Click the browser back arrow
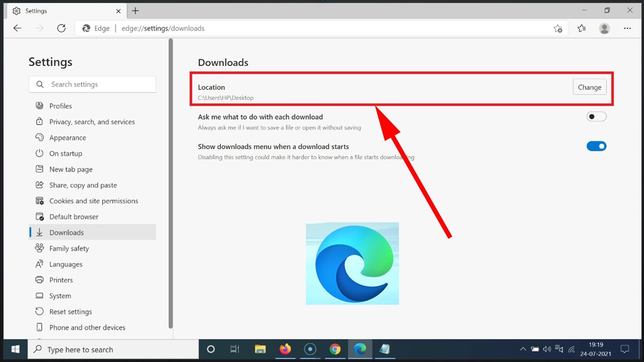 pos(18,28)
